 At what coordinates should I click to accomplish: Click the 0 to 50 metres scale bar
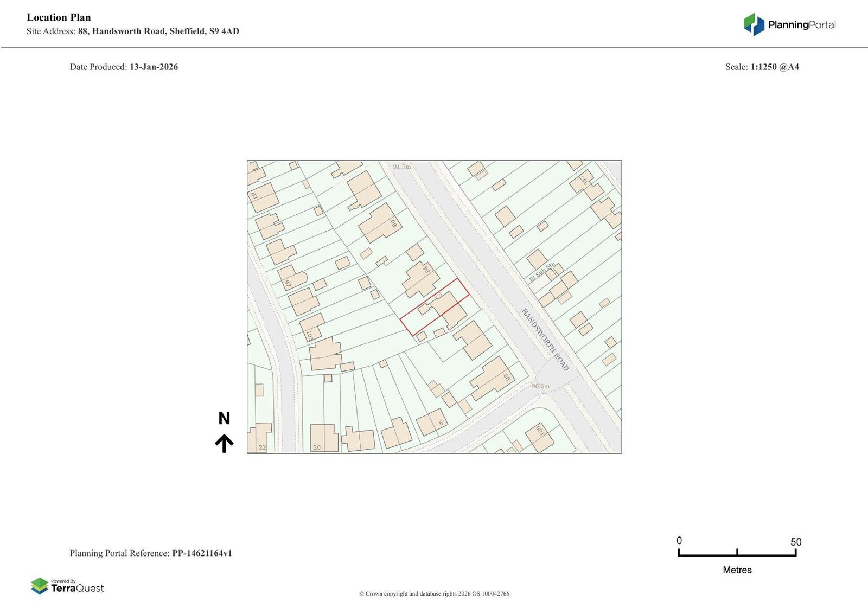(x=737, y=553)
